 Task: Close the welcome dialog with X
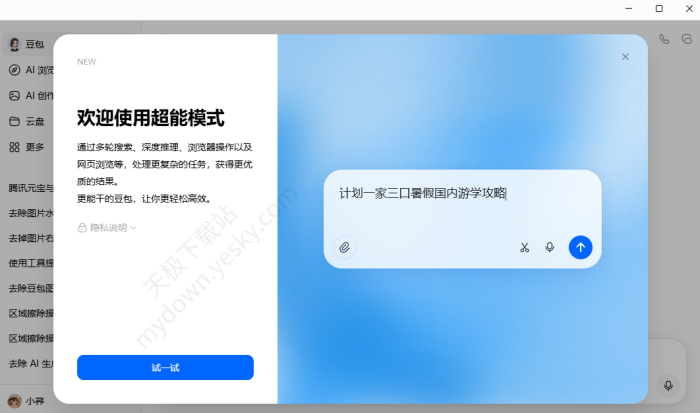point(625,57)
